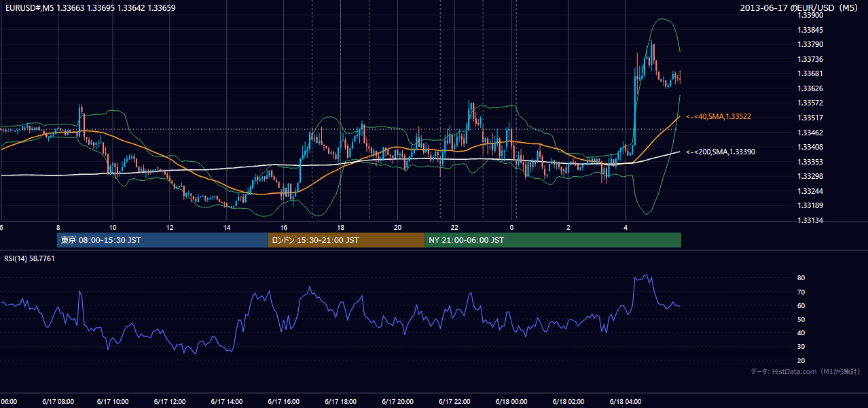The width and height of the screenshot is (868, 408).
Task: Click hour label 16 under the price chart
Action: pyautogui.click(x=284, y=228)
